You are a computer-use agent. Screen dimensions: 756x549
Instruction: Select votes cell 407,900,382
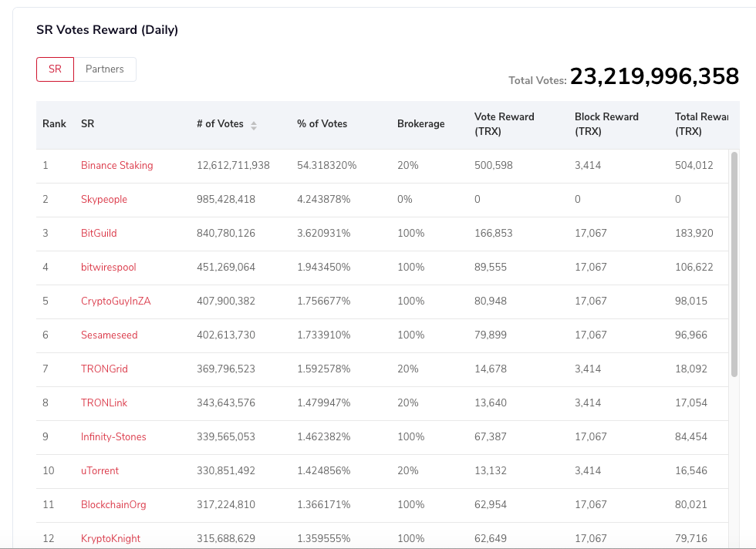(x=225, y=301)
